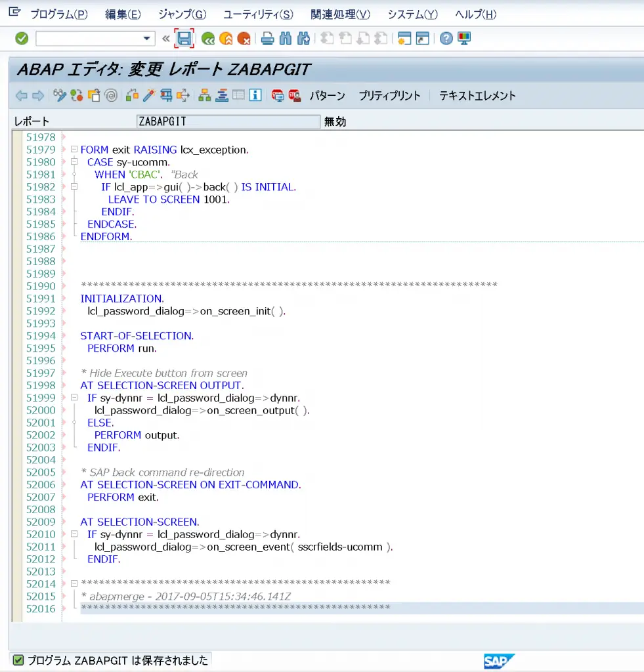Click the abapmerge timestamp comment line
644x672 pixels.
[x=186, y=596]
